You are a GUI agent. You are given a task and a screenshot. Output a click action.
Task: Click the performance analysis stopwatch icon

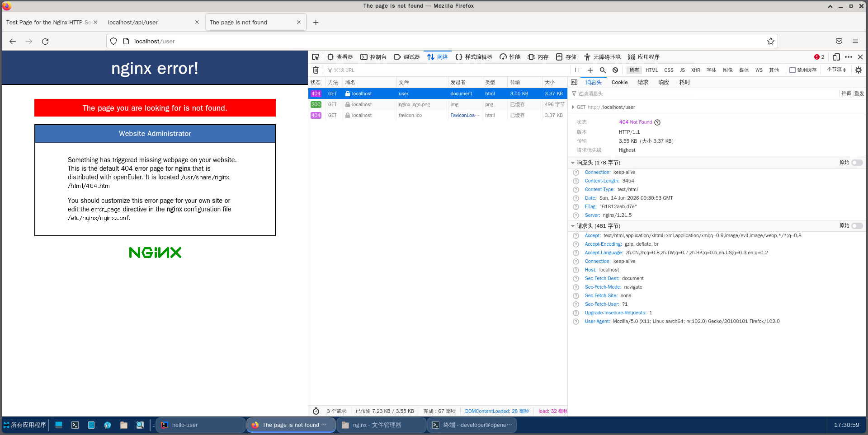coord(316,411)
